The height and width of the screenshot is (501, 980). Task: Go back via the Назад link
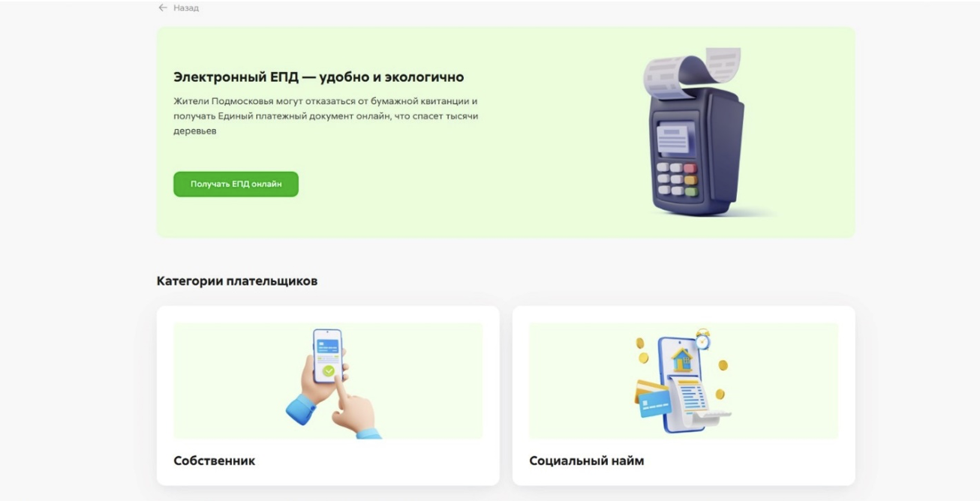click(186, 7)
